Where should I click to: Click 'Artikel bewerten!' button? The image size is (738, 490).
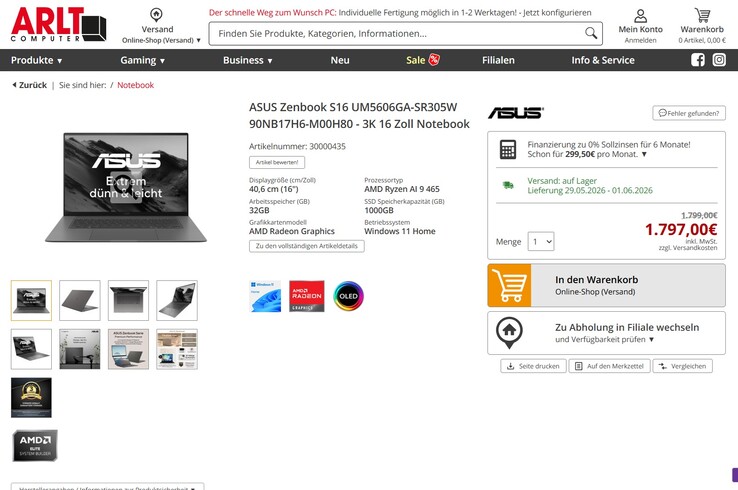click(x=277, y=162)
